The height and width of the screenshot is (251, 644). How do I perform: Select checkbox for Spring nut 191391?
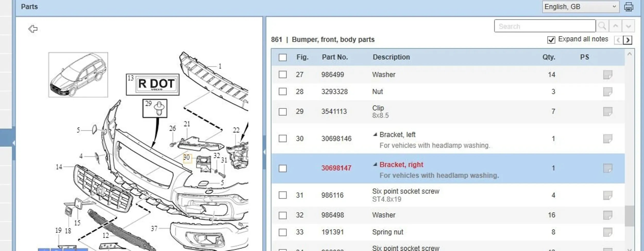pos(283,232)
